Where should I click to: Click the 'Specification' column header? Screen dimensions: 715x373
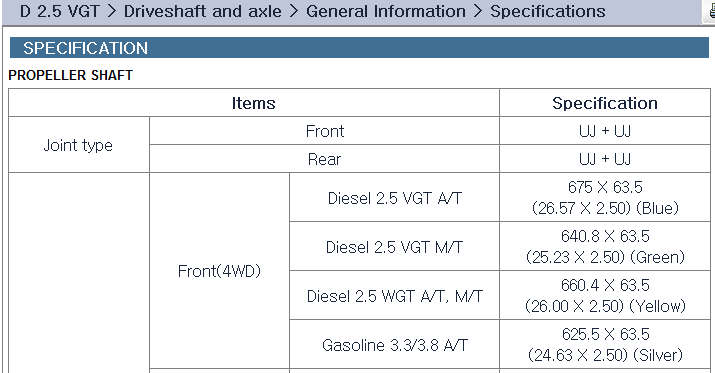[x=605, y=103]
